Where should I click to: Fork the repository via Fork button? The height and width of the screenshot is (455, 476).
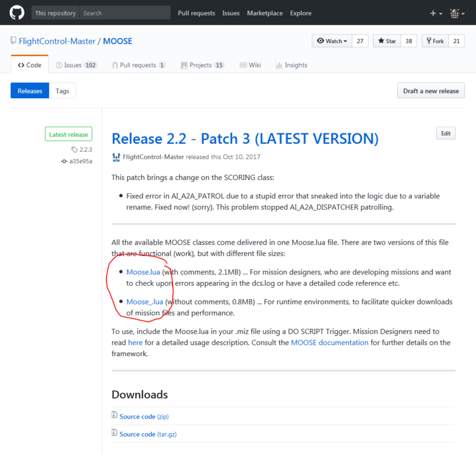pyautogui.click(x=435, y=41)
